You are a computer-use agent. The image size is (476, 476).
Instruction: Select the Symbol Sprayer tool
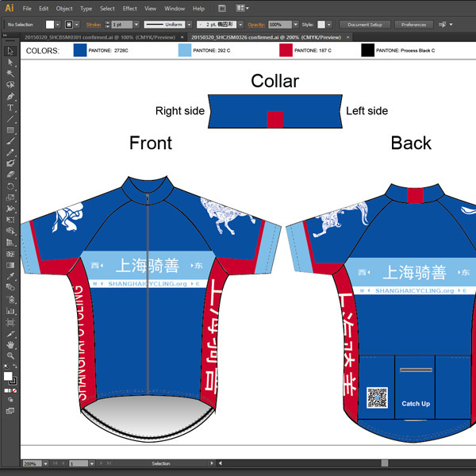click(x=10, y=299)
